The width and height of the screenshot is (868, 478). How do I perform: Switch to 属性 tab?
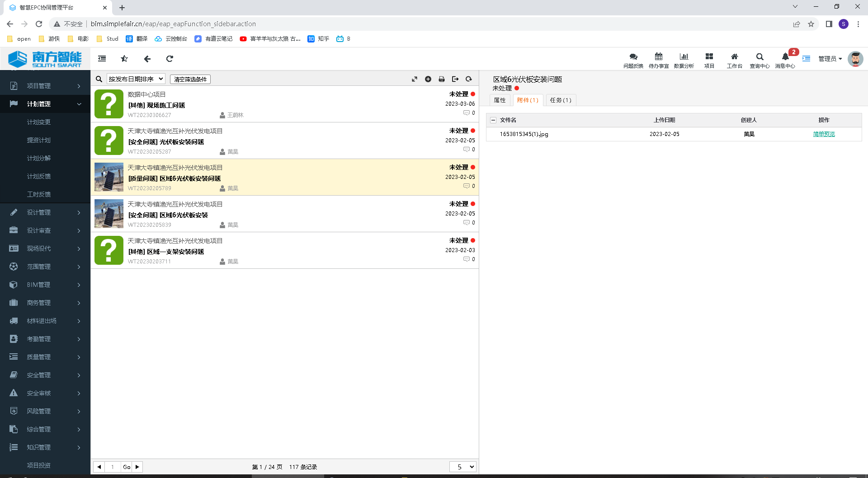pos(500,100)
